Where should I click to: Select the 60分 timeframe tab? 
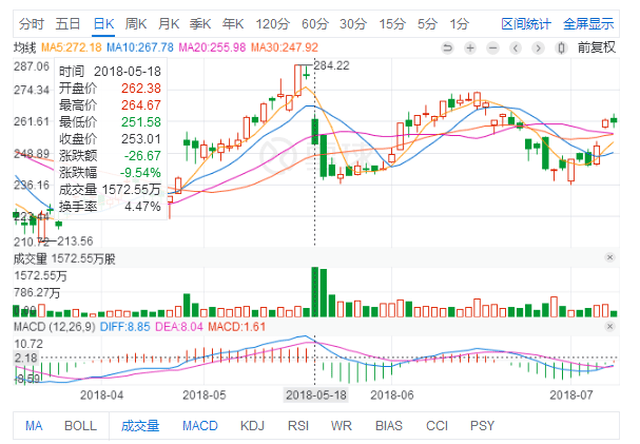(315, 24)
